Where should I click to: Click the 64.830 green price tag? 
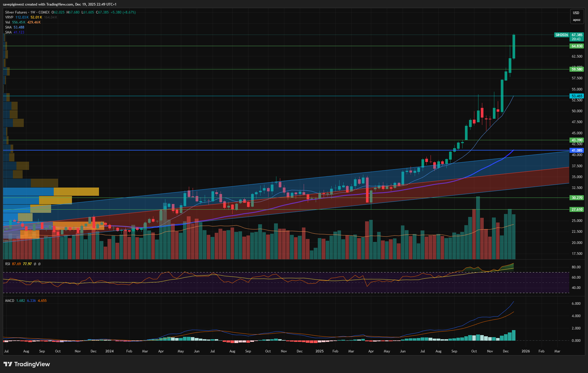pos(577,46)
